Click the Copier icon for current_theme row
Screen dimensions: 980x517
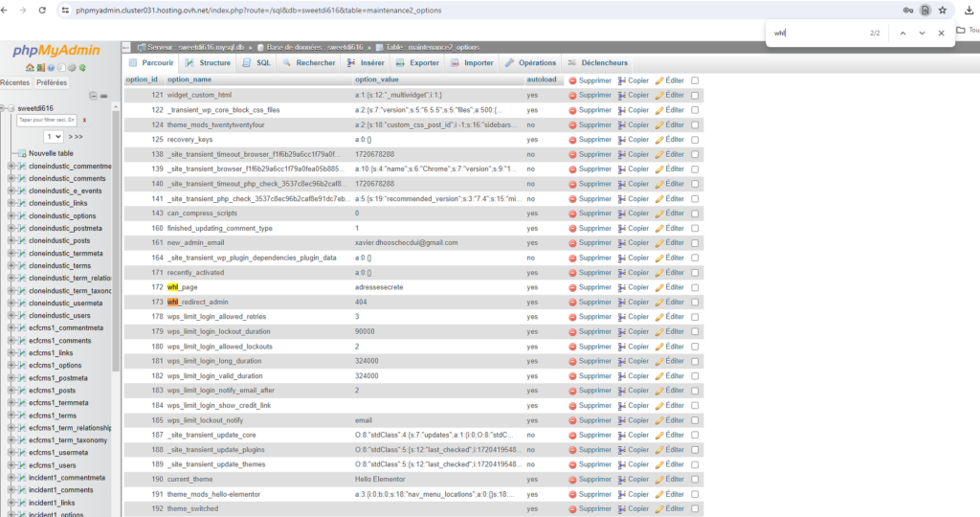621,479
